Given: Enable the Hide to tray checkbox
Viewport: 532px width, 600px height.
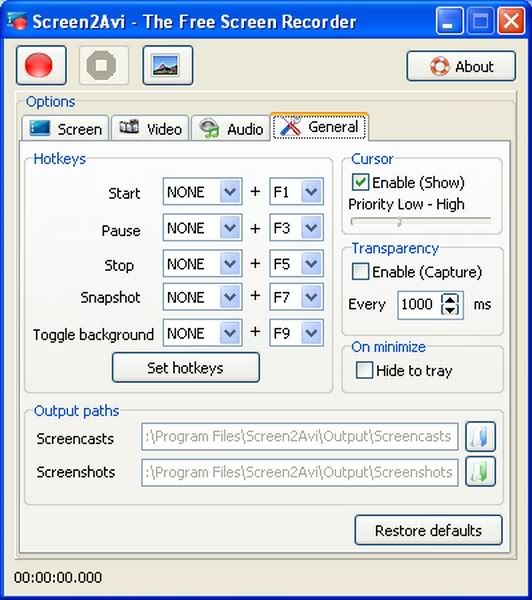Looking at the screenshot, I should 364,370.
